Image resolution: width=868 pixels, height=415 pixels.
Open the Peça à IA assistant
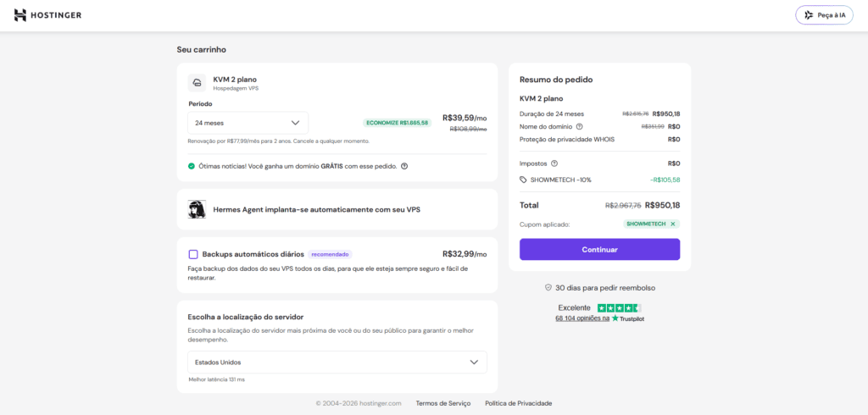pyautogui.click(x=824, y=15)
